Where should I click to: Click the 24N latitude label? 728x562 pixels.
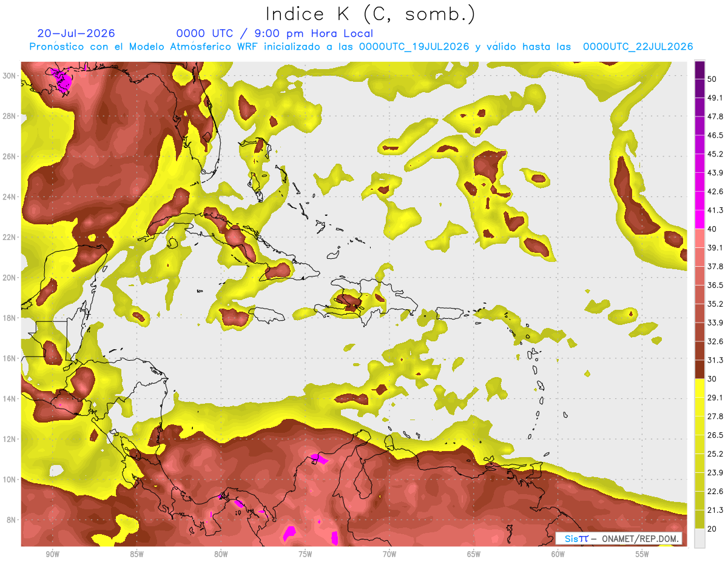click(x=9, y=196)
